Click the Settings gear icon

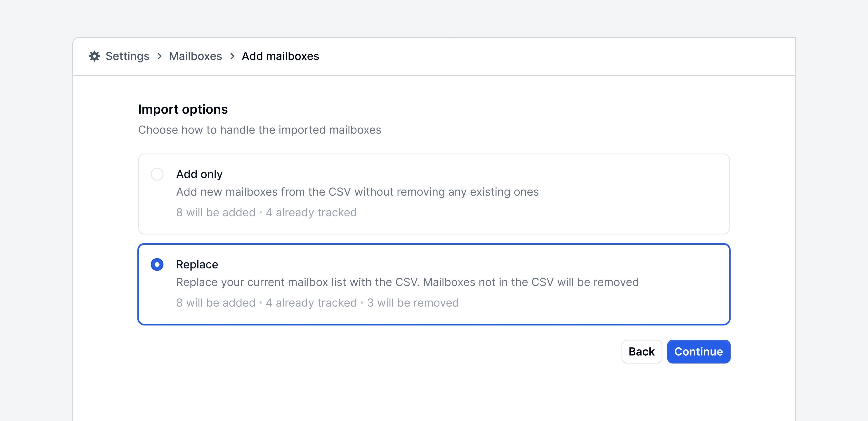(x=94, y=56)
